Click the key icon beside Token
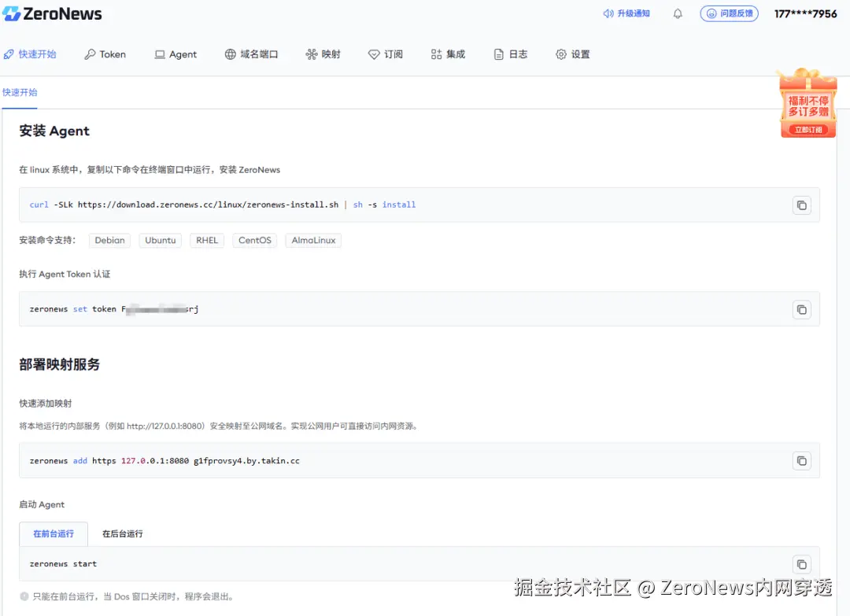 click(90, 54)
